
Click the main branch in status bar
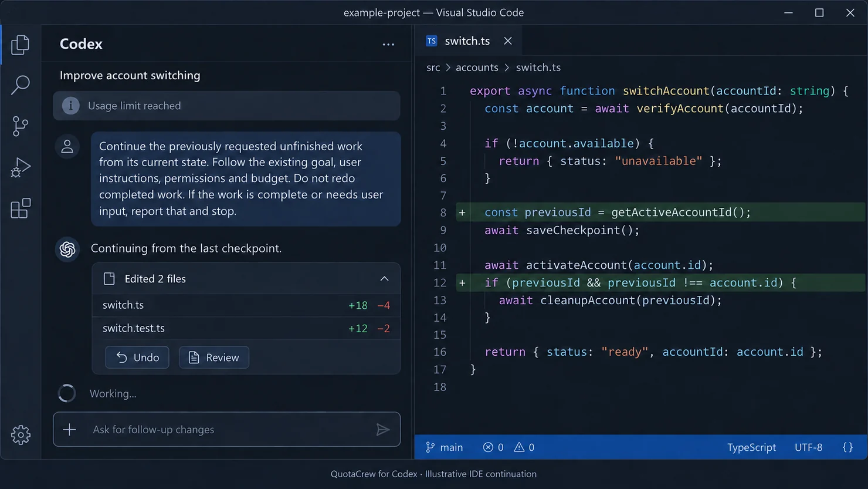[x=444, y=447]
